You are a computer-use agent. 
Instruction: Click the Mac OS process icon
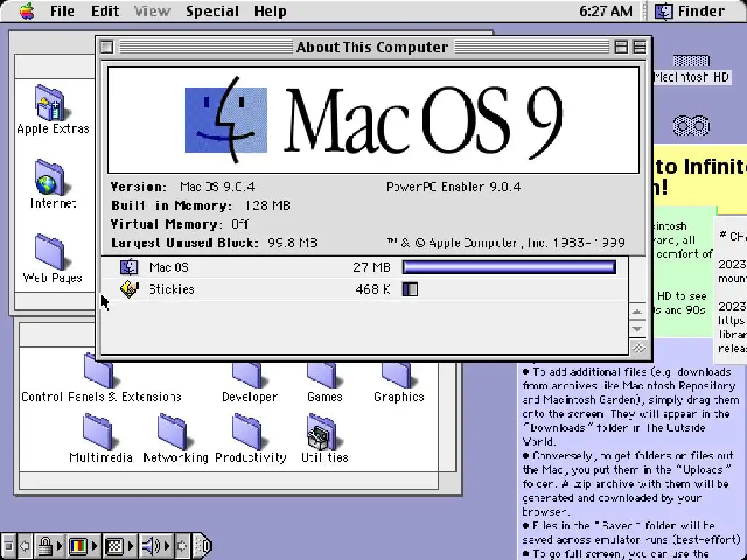point(129,267)
